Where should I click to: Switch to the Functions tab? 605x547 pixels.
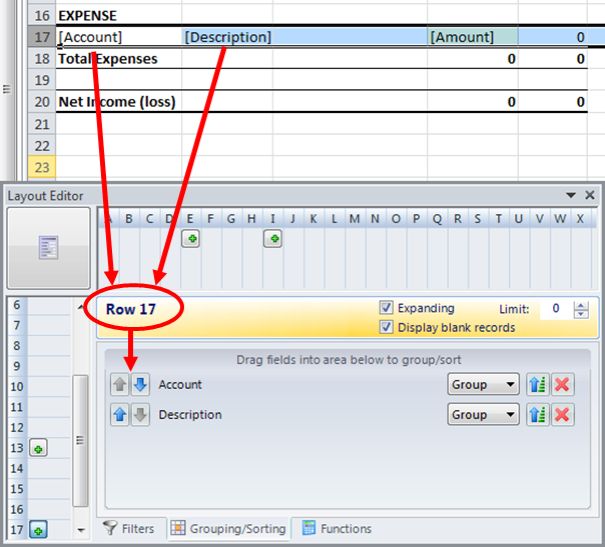[x=337, y=528]
